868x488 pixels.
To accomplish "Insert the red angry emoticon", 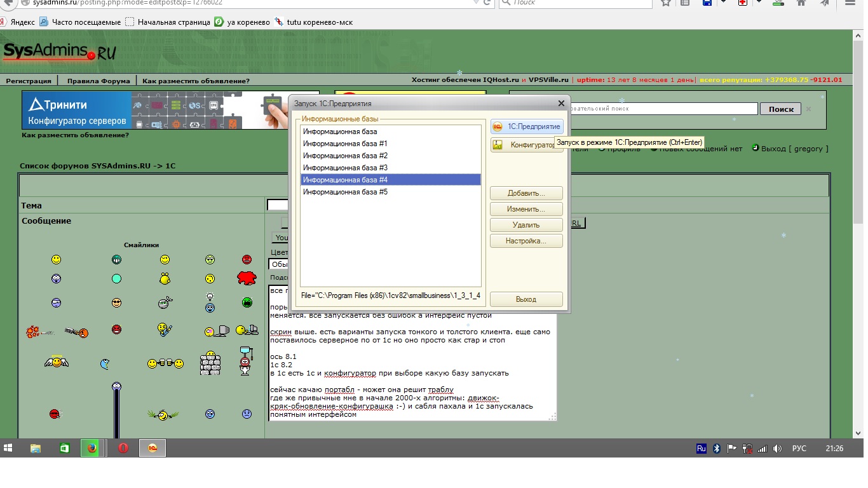I will pyautogui.click(x=247, y=260).
